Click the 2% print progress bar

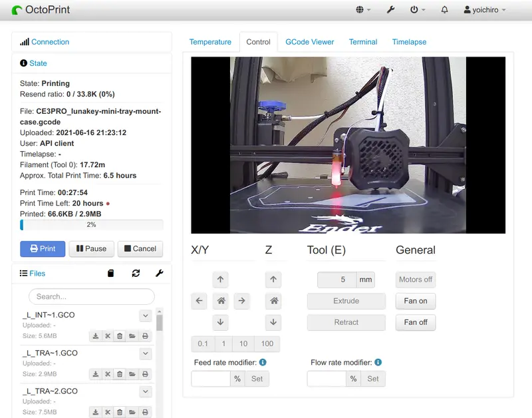(92, 225)
